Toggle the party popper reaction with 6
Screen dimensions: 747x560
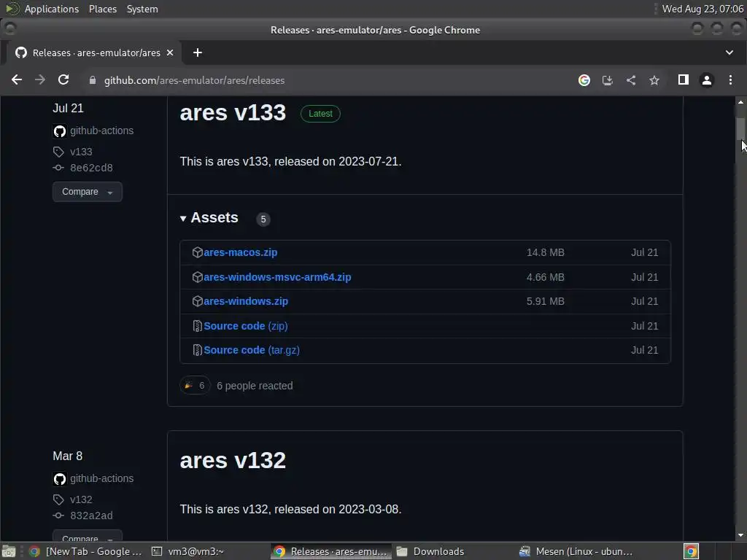[x=195, y=386]
